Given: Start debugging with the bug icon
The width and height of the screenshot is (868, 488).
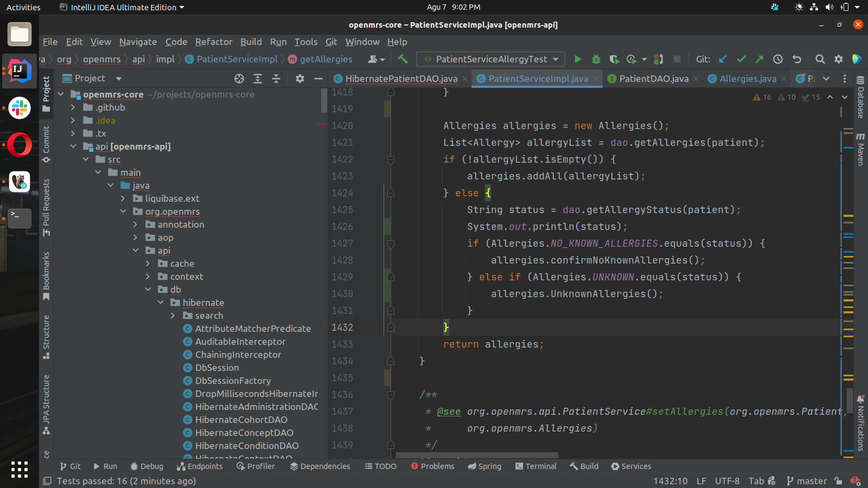Looking at the screenshot, I should 596,59.
